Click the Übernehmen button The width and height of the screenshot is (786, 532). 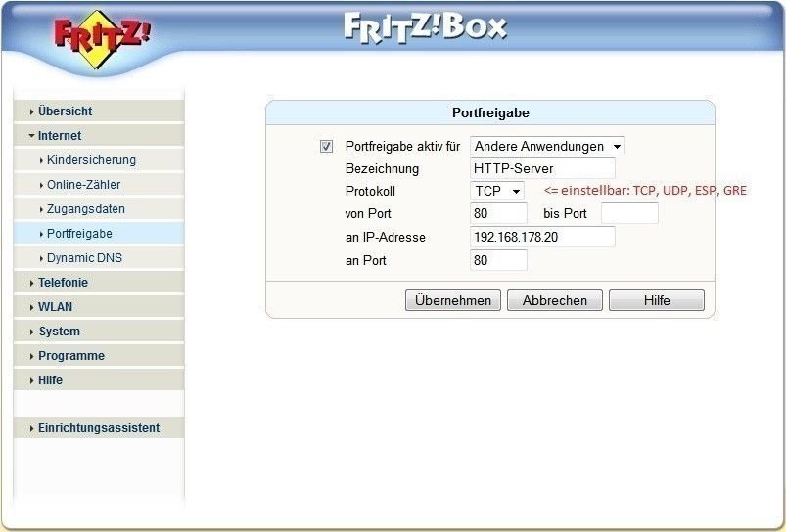pyautogui.click(x=453, y=300)
